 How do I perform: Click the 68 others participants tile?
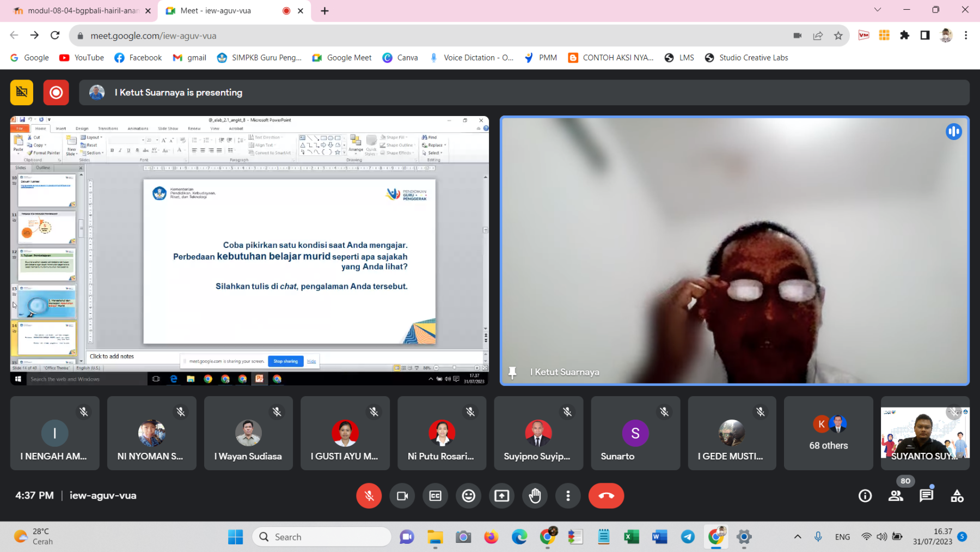(828, 433)
